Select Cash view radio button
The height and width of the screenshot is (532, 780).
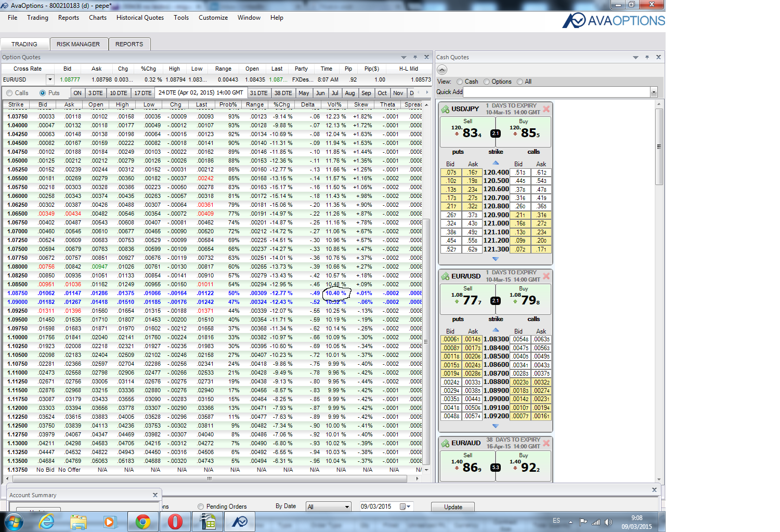coord(460,82)
